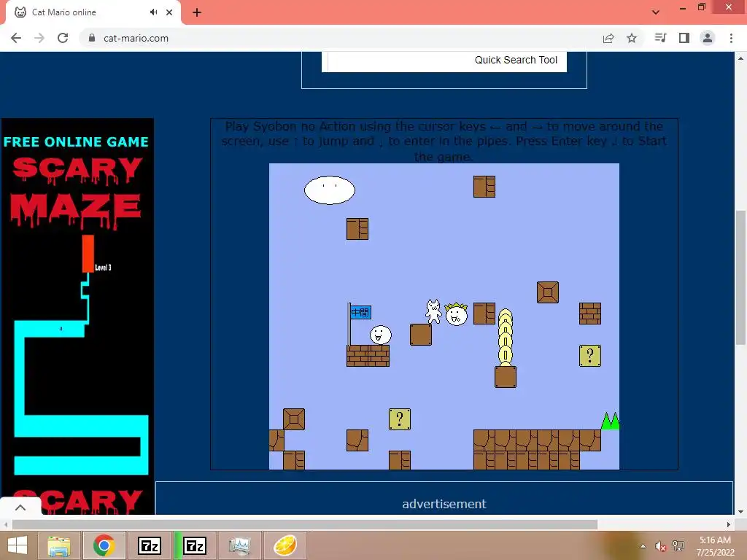Share this page using the share icon
The height and width of the screenshot is (560, 747).
coord(608,38)
